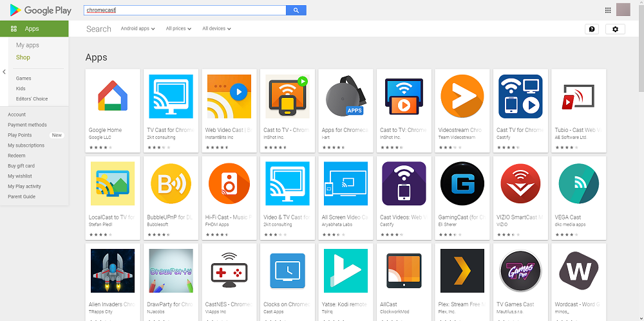Focus the chromecast search field
This screenshot has height=321, width=644.
click(x=185, y=10)
